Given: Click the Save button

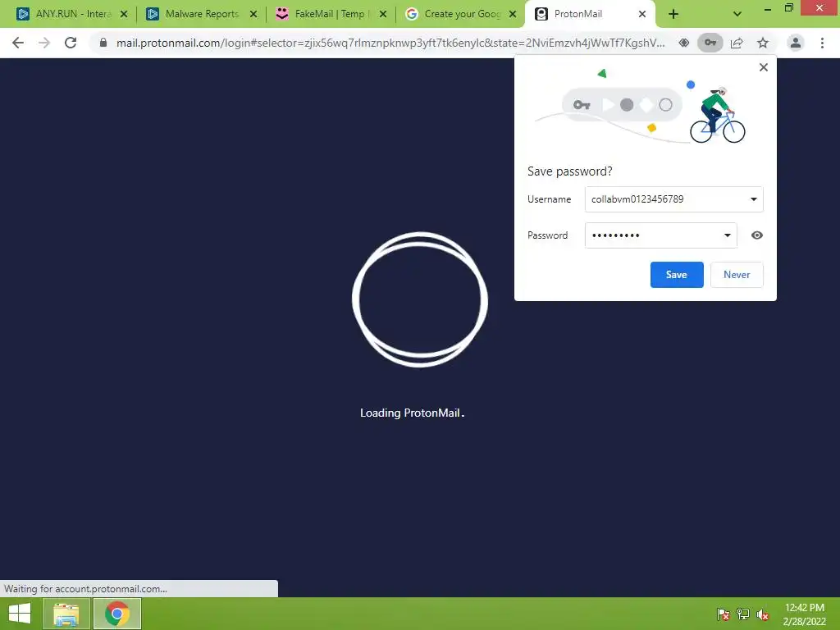Looking at the screenshot, I should [677, 275].
